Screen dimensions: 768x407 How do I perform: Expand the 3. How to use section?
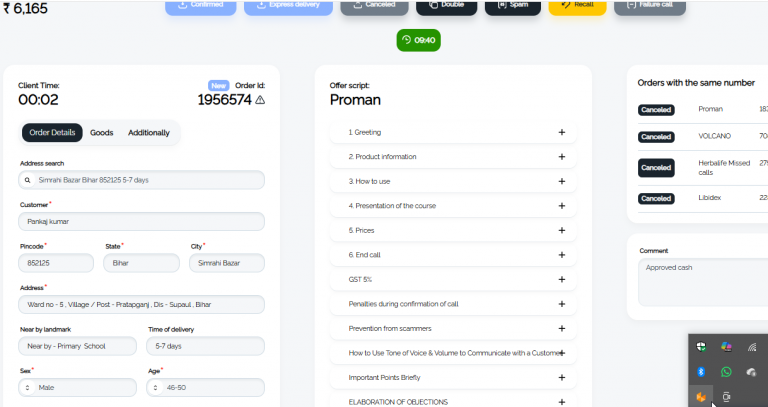[453, 181]
